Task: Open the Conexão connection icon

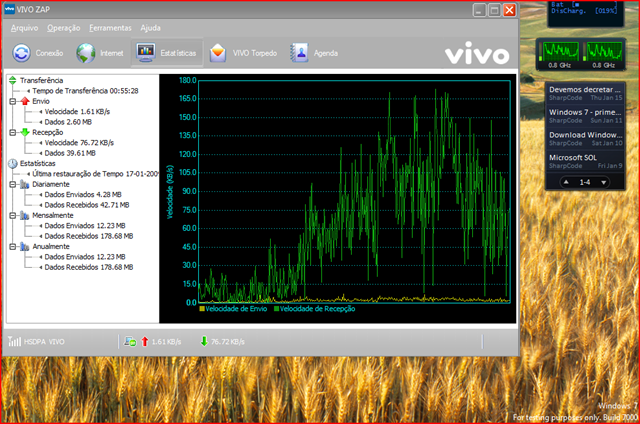Action: (x=21, y=53)
